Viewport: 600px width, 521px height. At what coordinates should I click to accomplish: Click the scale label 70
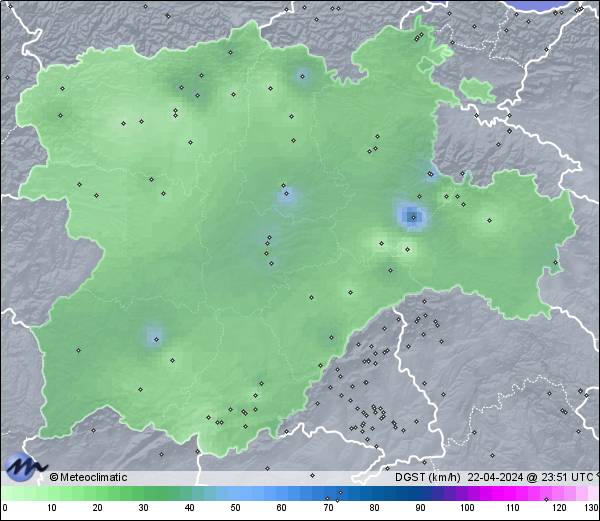328,508
